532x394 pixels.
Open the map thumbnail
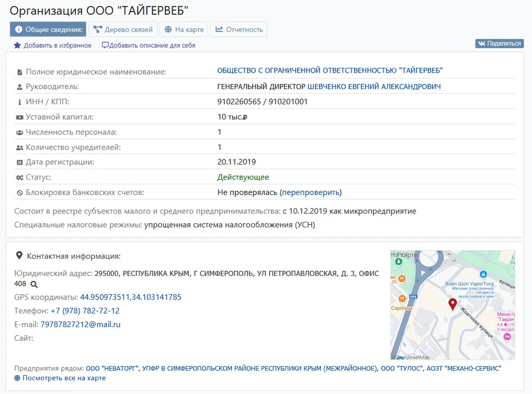point(453,305)
